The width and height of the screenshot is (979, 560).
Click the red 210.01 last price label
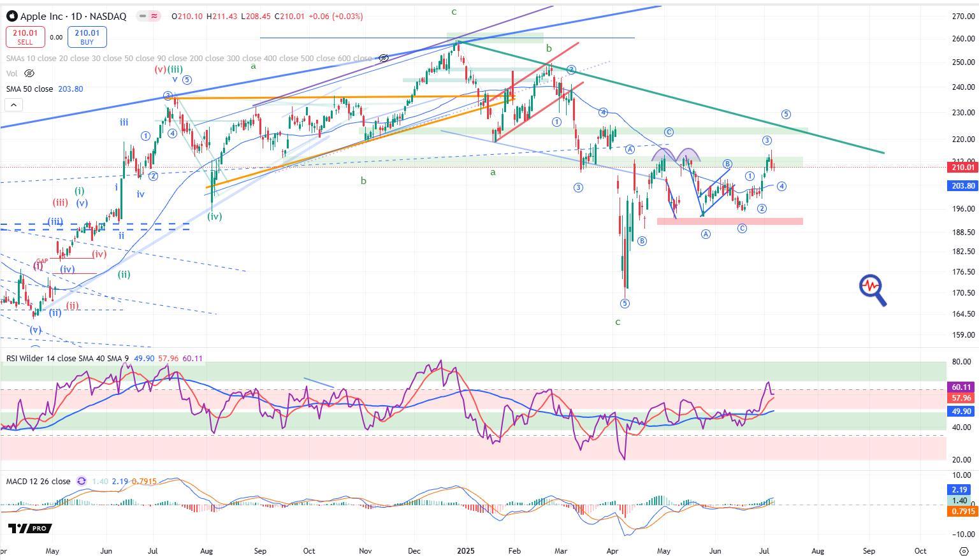click(962, 167)
